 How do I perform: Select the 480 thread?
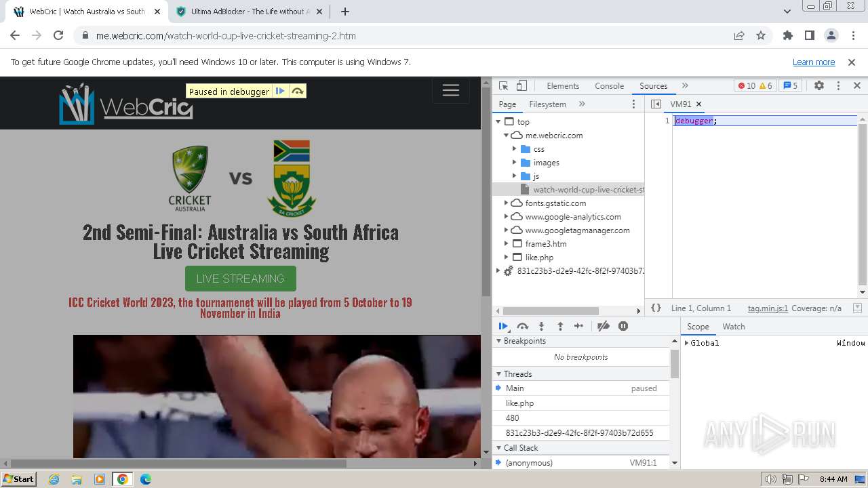click(581, 418)
